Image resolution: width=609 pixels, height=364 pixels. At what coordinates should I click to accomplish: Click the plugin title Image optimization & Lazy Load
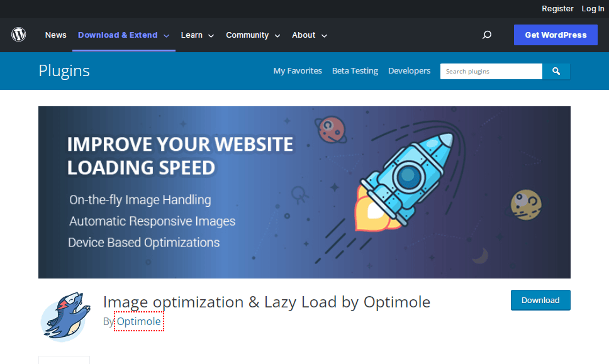click(x=267, y=302)
